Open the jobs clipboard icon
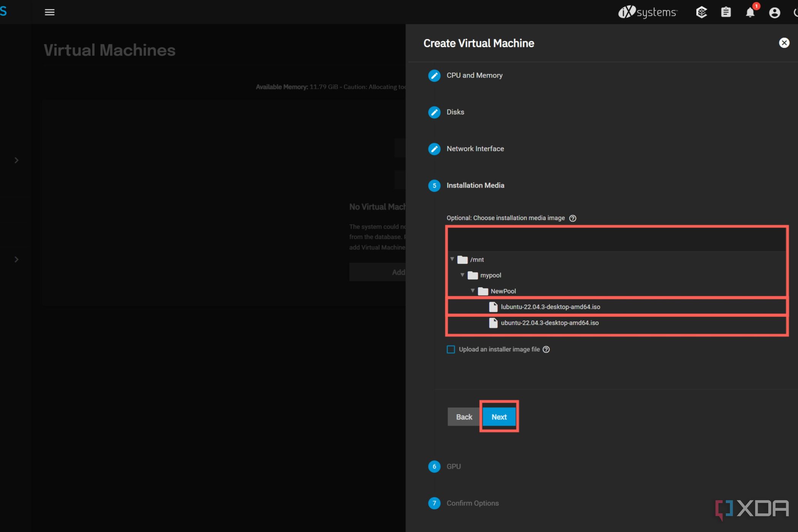Viewport: 798px width, 532px height. click(726, 13)
